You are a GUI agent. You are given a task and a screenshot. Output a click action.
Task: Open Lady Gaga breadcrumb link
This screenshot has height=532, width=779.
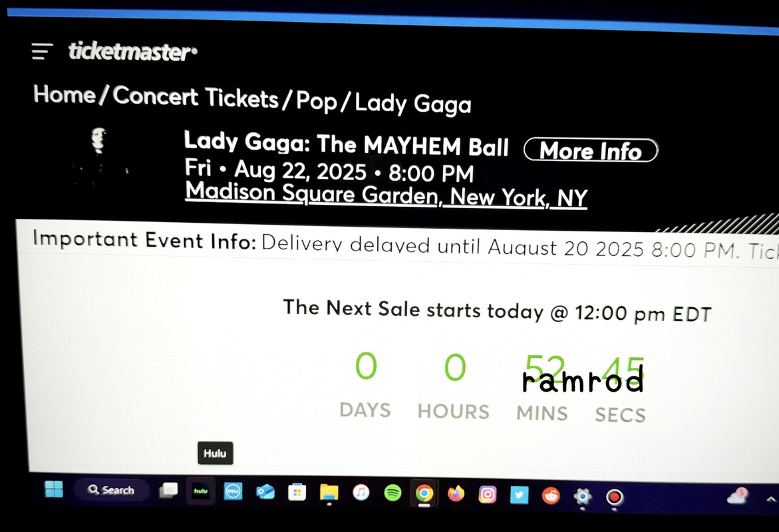[413, 103]
